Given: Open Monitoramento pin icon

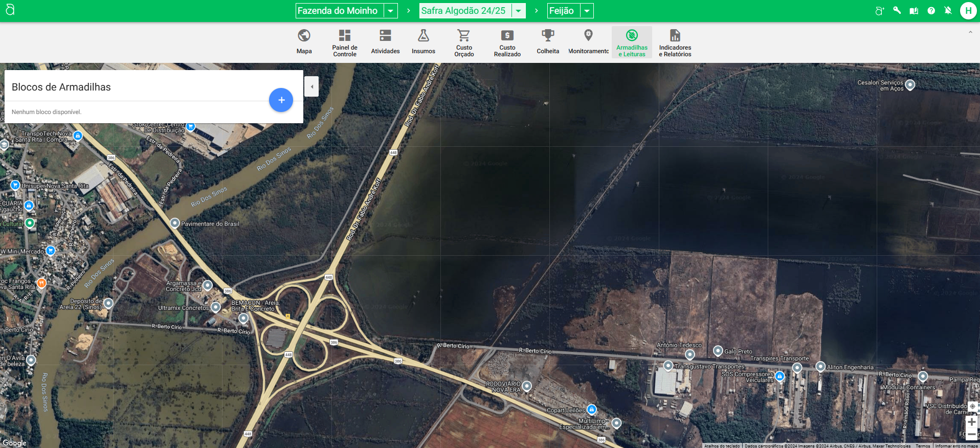Looking at the screenshot, I should [588, 42].
